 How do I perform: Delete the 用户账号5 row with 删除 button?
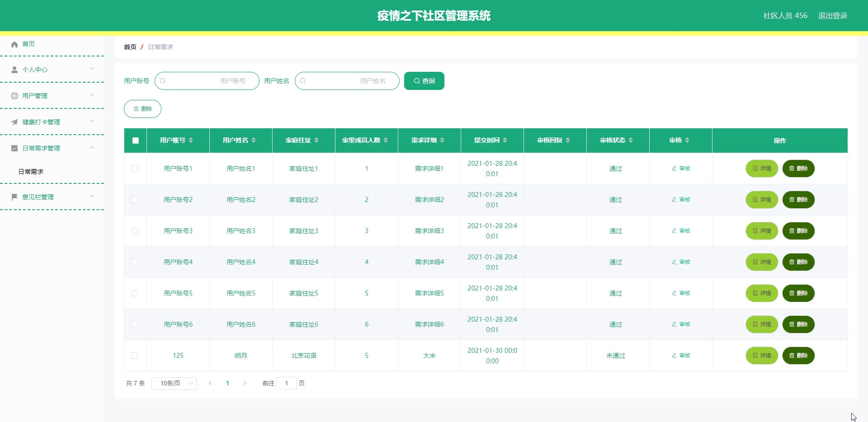[x=798, y=293]
